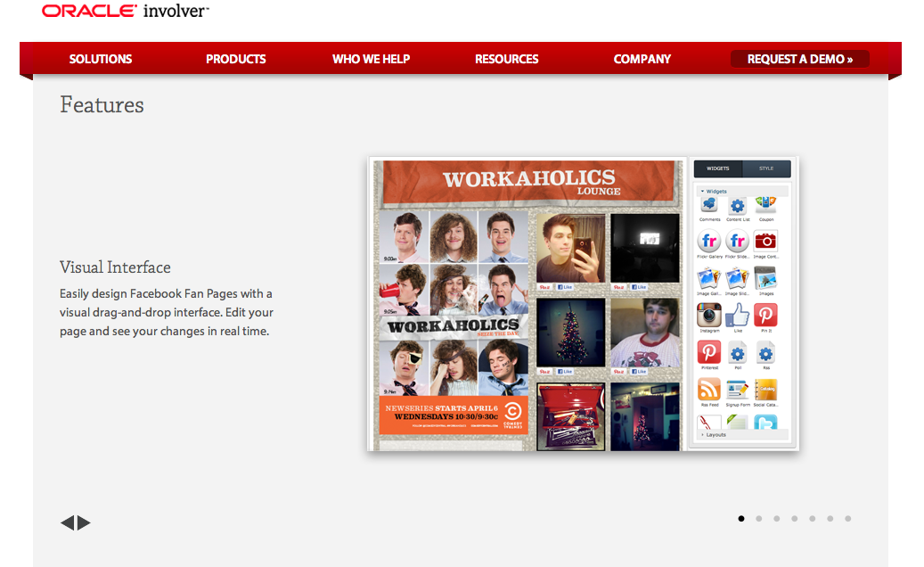Select the Twitter bird widget icon

click(x=765, y=422)
